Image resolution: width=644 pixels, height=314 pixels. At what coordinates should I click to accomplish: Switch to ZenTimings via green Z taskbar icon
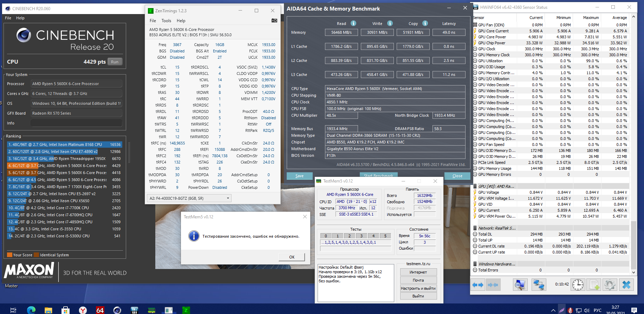pyautogui.click(x=186, y=310)
